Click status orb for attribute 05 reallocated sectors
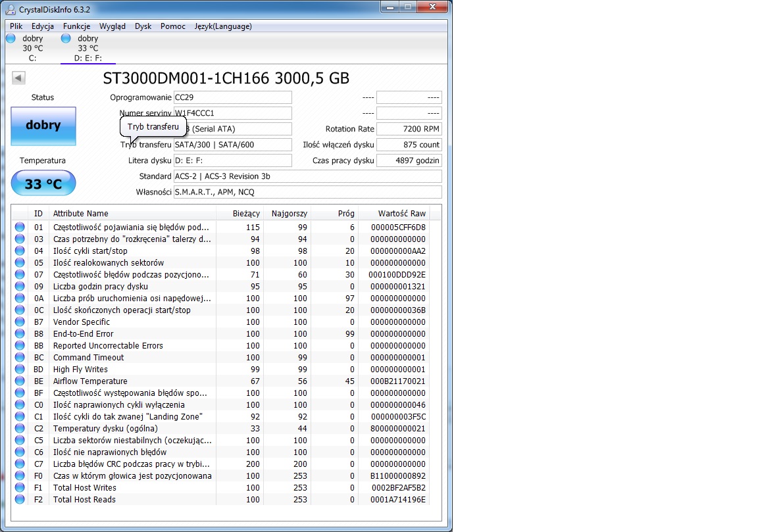This screenshot has height=532, width=758. [x=20, y=262]
